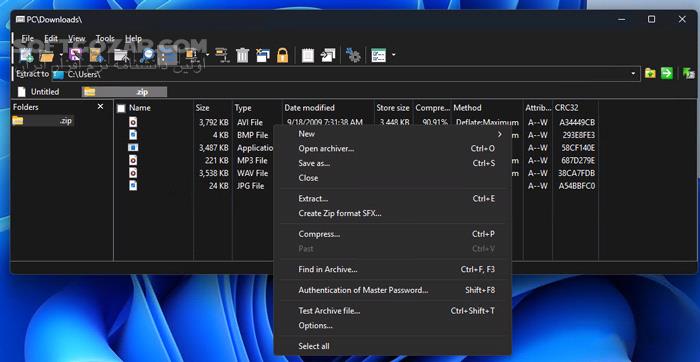
Task: Select Close in the context menu
Action: (392, 178)
